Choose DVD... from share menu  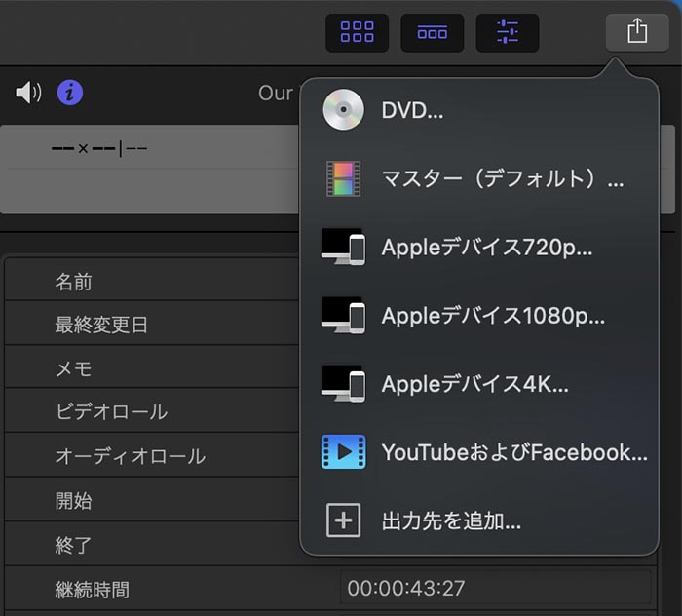479,110
